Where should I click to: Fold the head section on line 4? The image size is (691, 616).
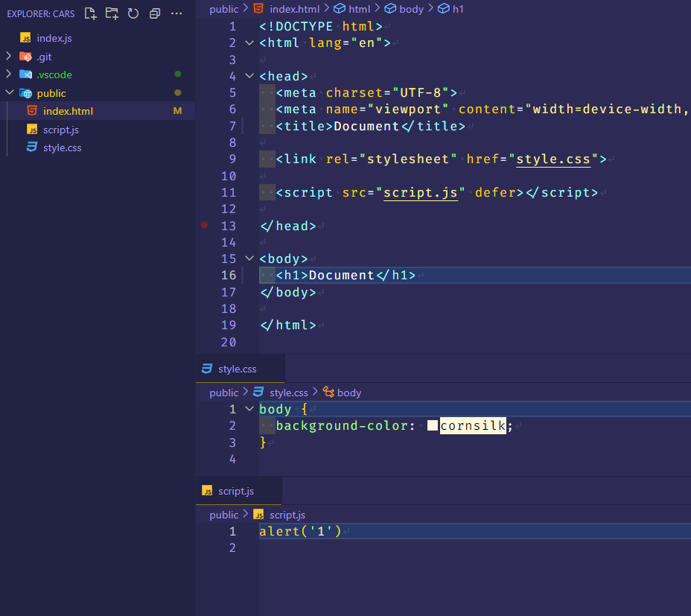pyautogui.click(x=249, y=76)
